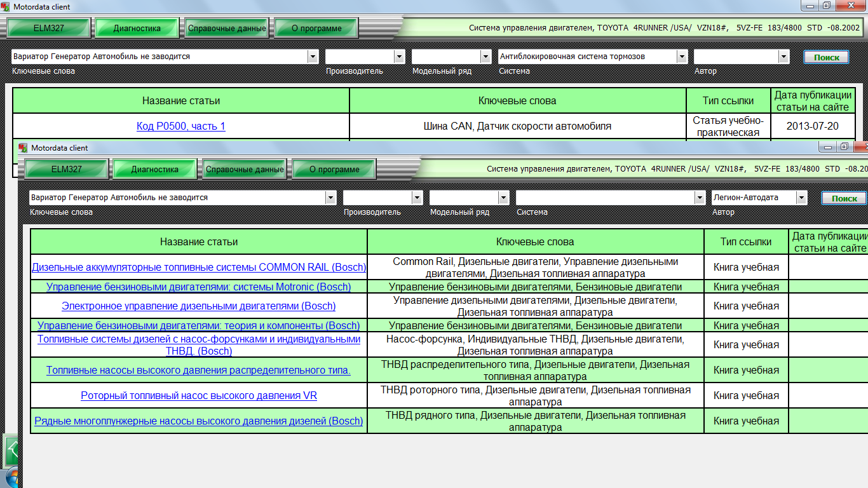Open the COMMON RAIL (Bosch) article link
The image size is (868, 488).
199,268
